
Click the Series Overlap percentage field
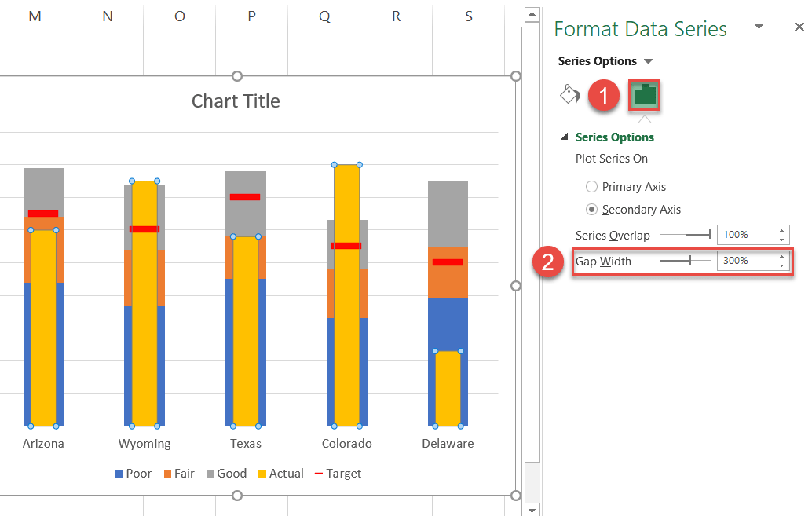745,235
